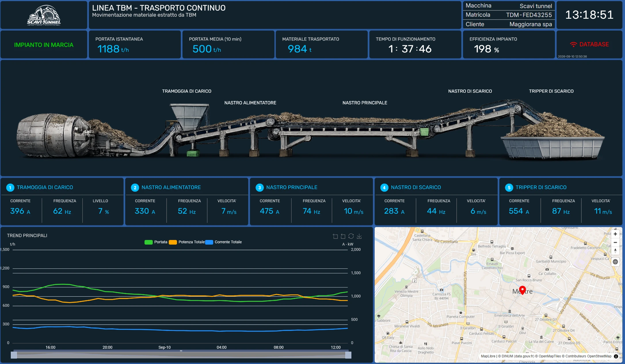Click the chart restore/refresh icon
The height and width of the screenshot is (364, 625).
351,236
